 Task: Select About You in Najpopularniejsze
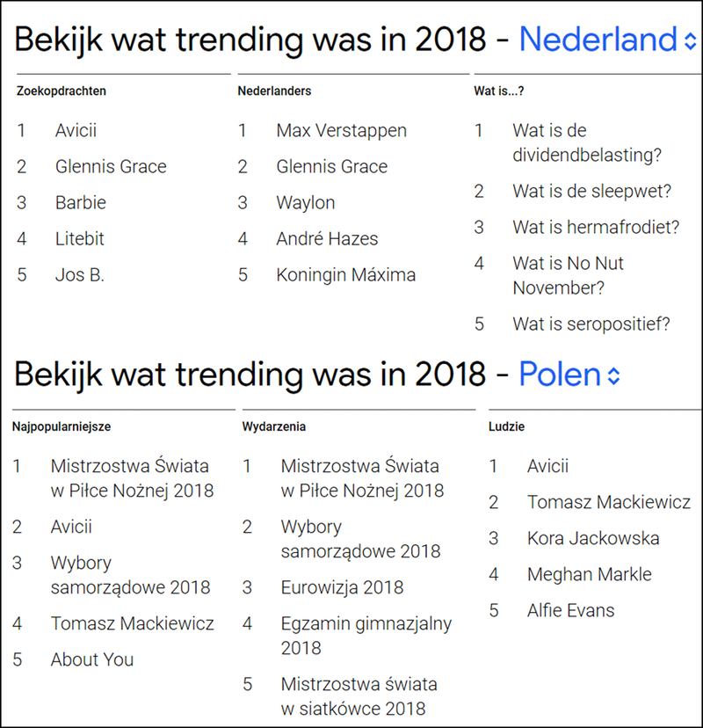pyautogui.click(x=92, y=659)
